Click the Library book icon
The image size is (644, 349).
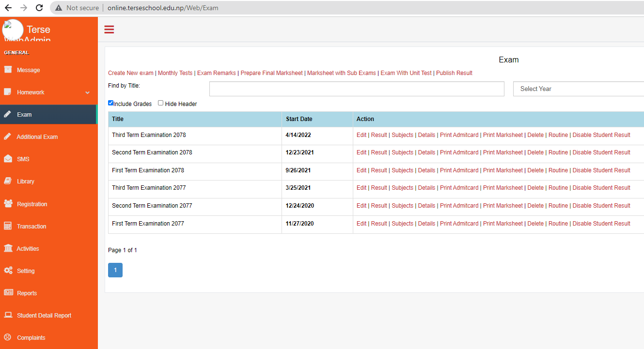(x=8, y=181)
